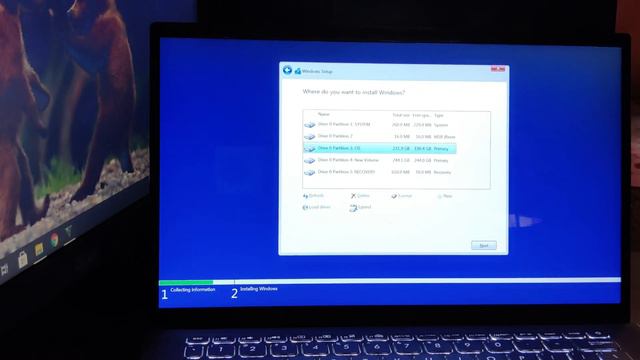Select Drive 0 Partition 3: OS row
Viewport: 640px width, 360px height.
[x=380, y=149]
